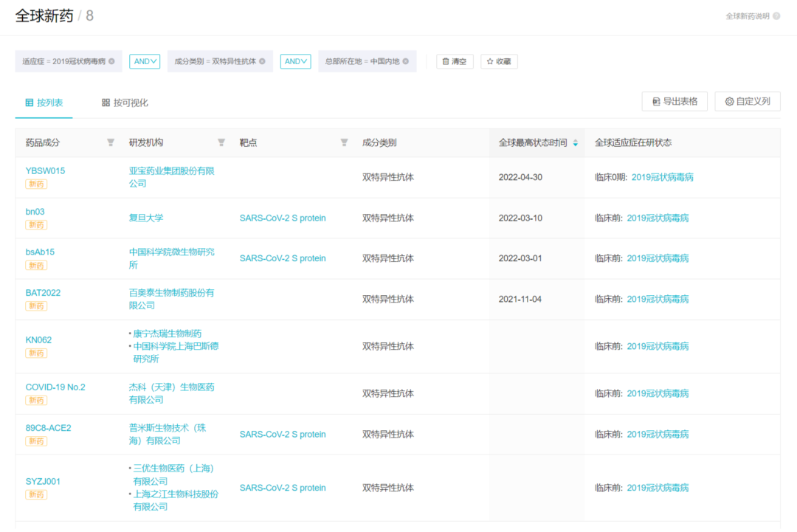
Task: Open 2019冠状病毒病 indication in YBSW015 row
Action: pyautogui.click(x=662, y=177)
